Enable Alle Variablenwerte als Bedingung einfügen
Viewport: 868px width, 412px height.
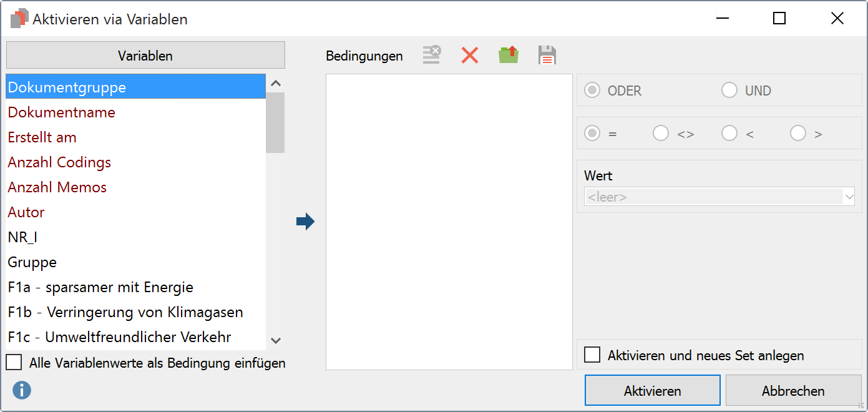14,363
